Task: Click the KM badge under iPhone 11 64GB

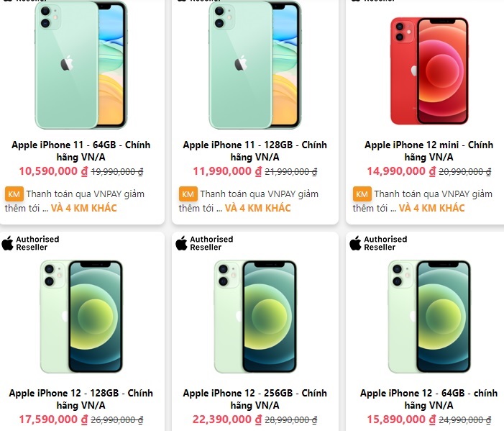Action: pos(14,194)
